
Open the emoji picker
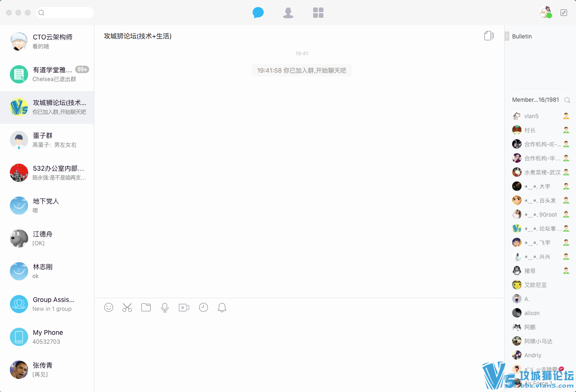[109, 308]
